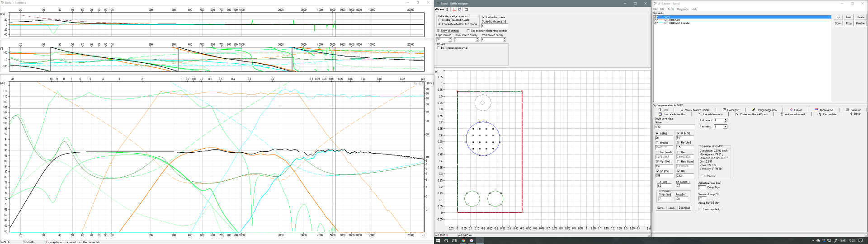Click the Scaled to distance input field
The image size is (868, 244).
click(494, 26)
